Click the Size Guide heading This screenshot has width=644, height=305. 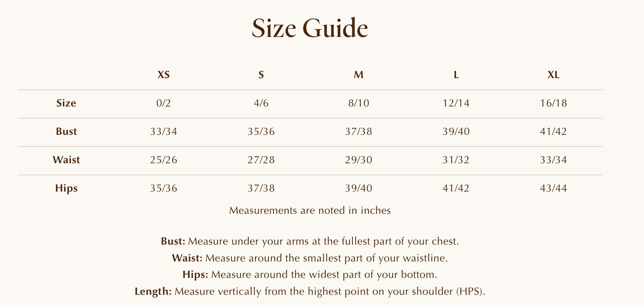[310, 28]
